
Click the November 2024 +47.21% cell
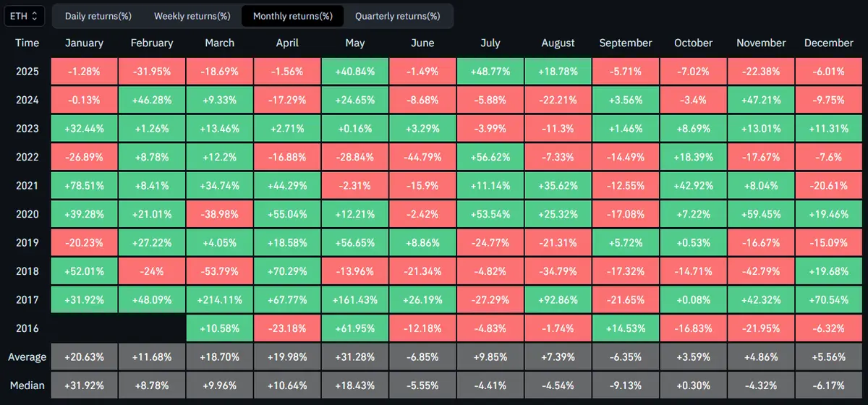(761, 100)
